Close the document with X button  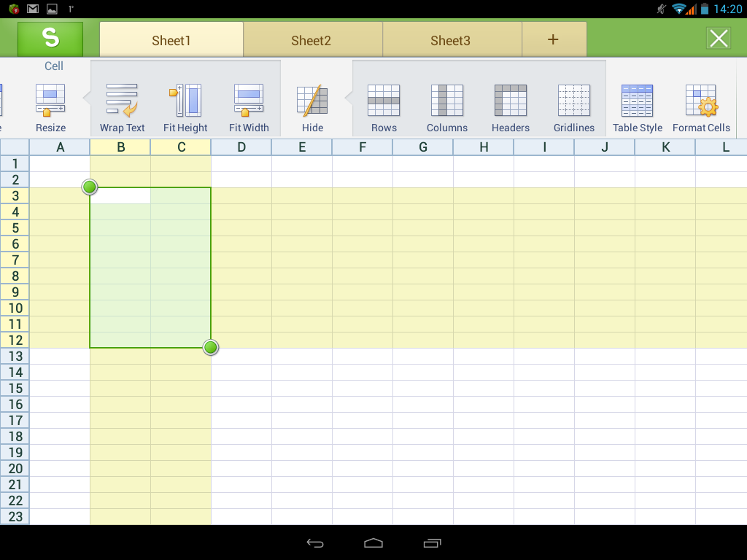[x=719, y=39]
